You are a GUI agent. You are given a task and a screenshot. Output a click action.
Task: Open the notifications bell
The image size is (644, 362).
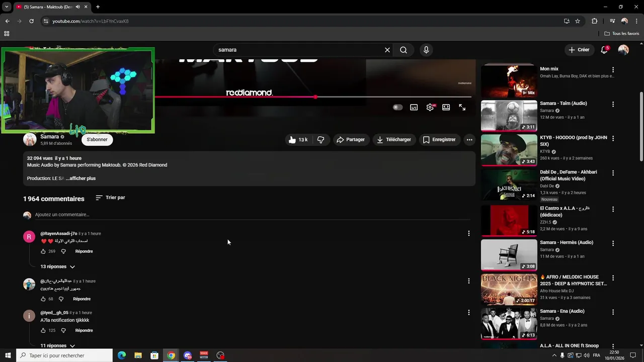pos(604,50)
